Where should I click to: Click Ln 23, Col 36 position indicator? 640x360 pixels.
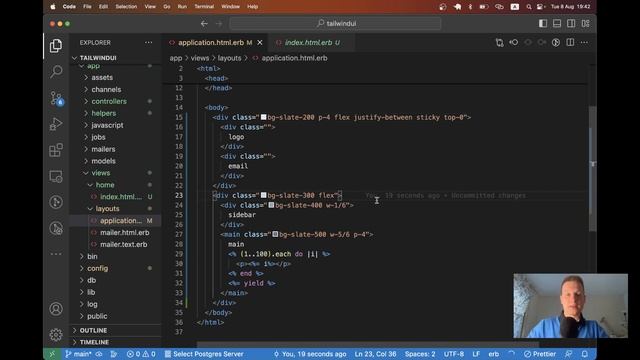pyautogui.click(x=375, y=354)
